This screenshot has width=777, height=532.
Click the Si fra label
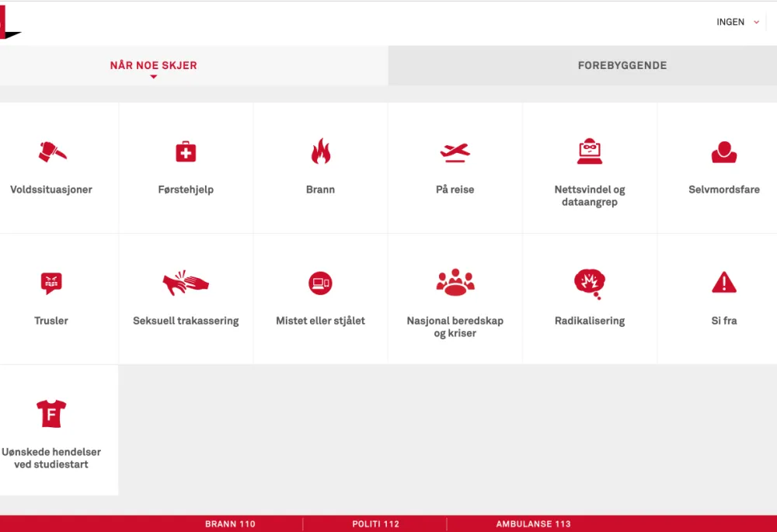pos(724,321)
